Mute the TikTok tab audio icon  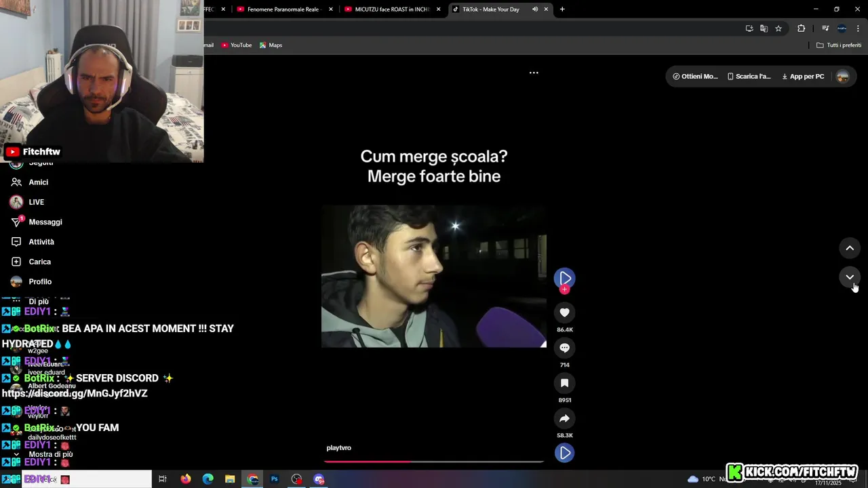click(x=535, y=9)
